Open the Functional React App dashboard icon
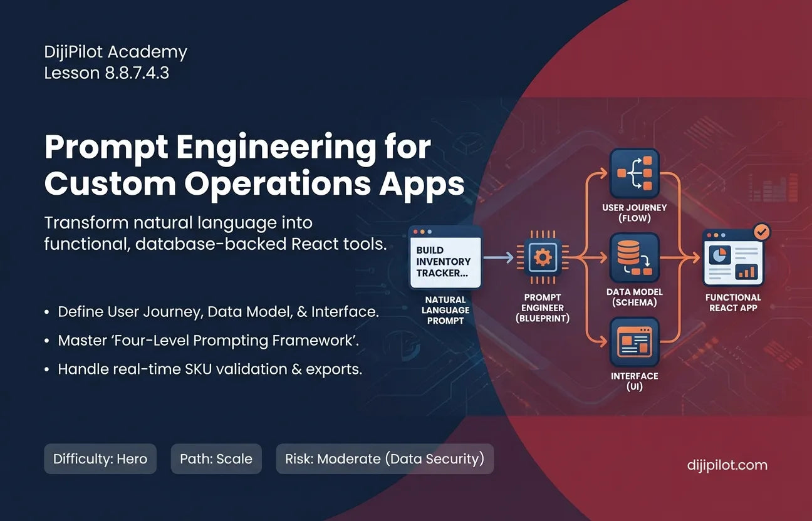The image size is (812, 521). tap(733, 257)
